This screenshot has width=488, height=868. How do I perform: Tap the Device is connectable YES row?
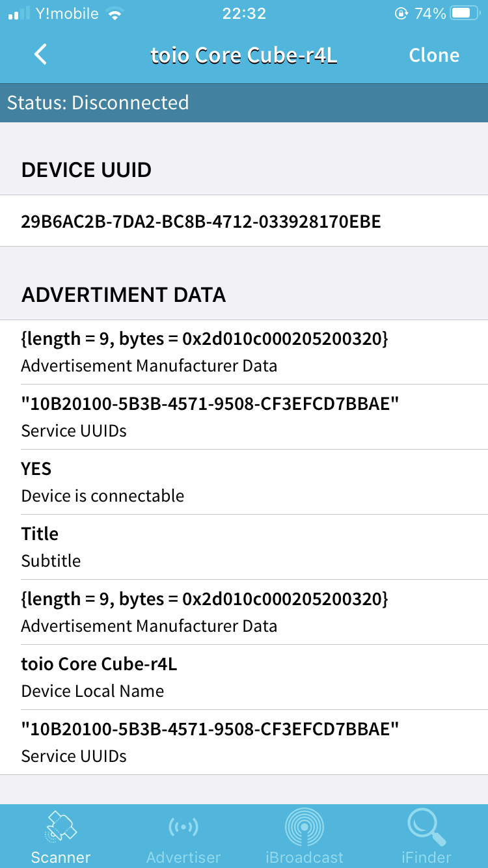pos(244,481)
